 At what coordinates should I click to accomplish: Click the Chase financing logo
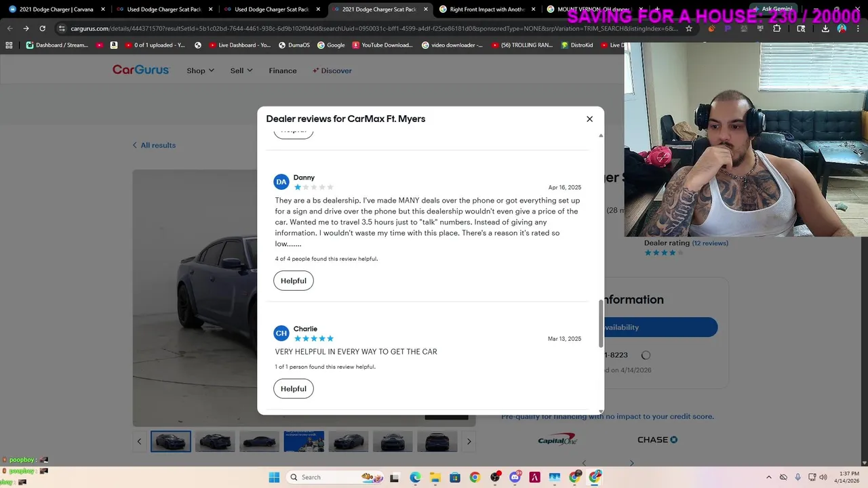(657, 439)
